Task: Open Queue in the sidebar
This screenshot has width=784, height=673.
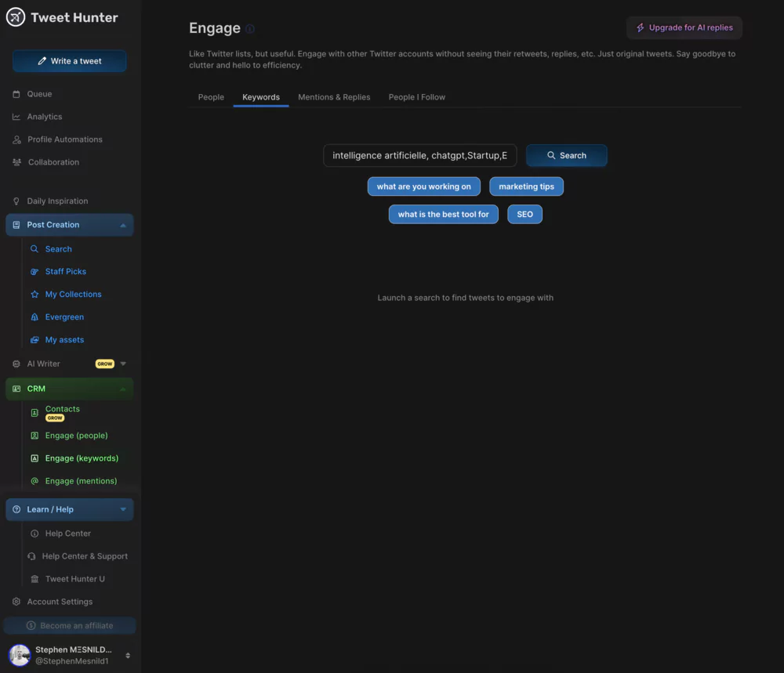Action: pyautogui.click(x=39, y=94)
